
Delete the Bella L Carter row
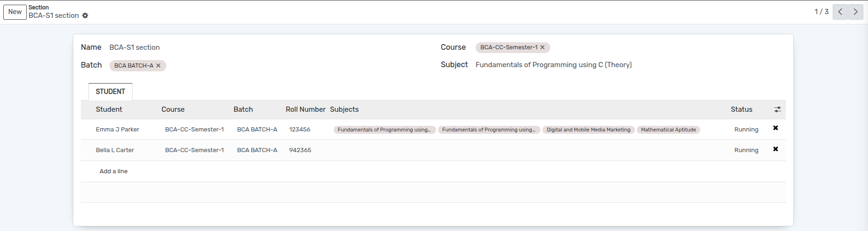point(775,149)
